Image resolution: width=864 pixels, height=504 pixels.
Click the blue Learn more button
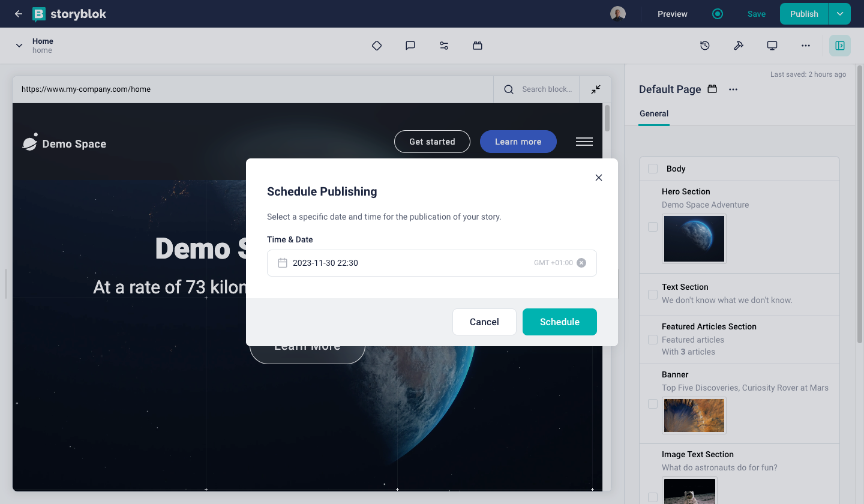coord(518,142)
